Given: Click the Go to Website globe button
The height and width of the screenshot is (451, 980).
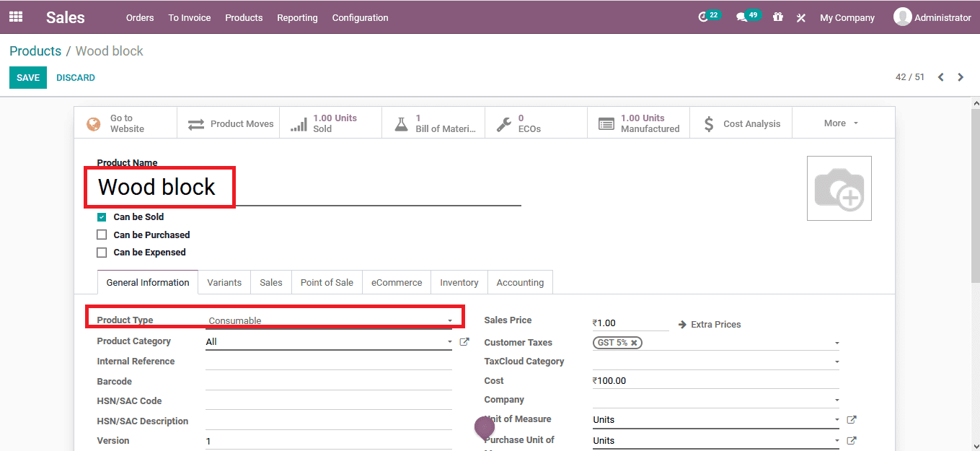Looking at the screenshot, I should tap(125, 123).
